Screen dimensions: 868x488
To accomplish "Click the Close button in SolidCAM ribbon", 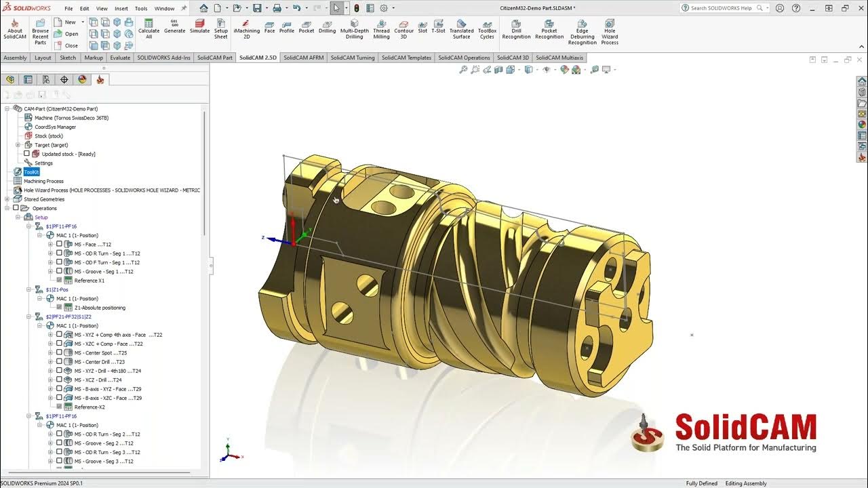I will [66, 45].
